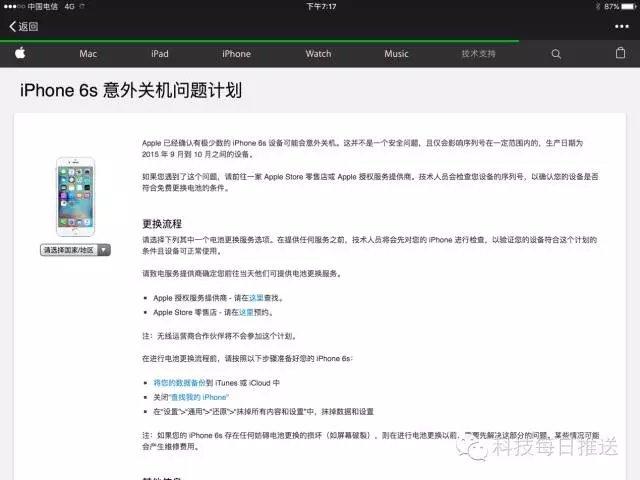Follow 这里 link for Apple Store 零售店 reservation
The height and width of the screenshot is (480, 640).
pyautogui.click(x=246, y=312)
